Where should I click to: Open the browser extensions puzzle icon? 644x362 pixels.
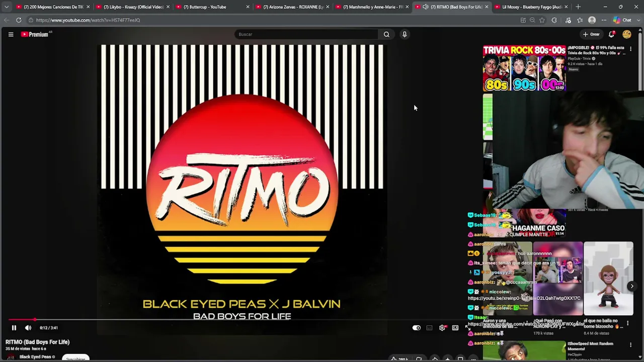[554, 20]
